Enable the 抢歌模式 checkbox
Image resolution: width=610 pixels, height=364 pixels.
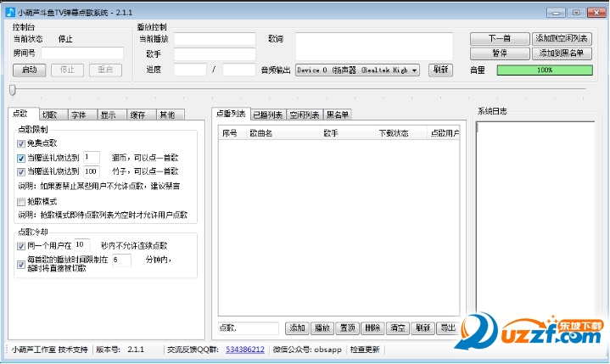coord(22,202)
